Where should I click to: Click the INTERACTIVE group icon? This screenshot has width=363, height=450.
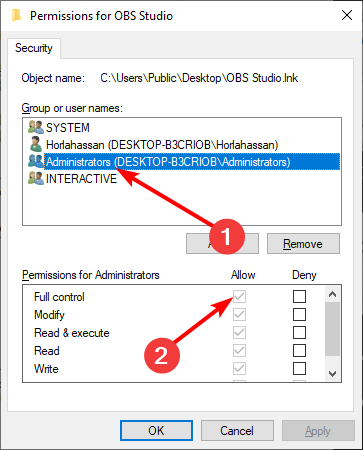click(36, 178)
